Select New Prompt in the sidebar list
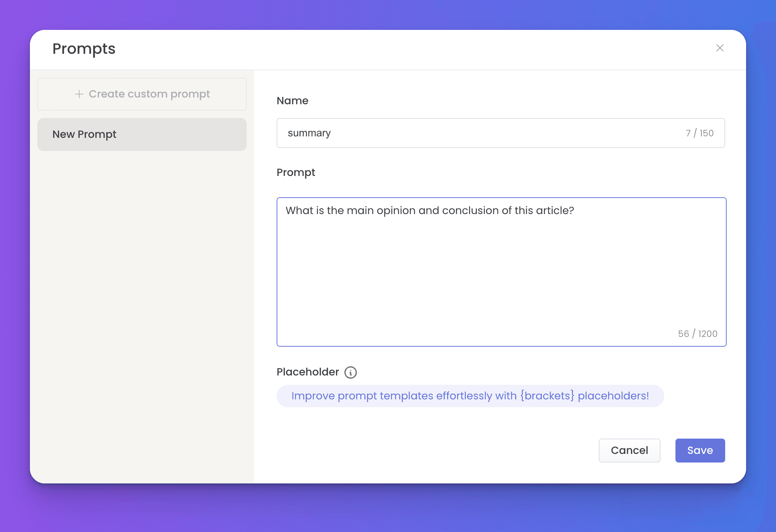This screenshot has height=532, width=776. pos(142,134)
